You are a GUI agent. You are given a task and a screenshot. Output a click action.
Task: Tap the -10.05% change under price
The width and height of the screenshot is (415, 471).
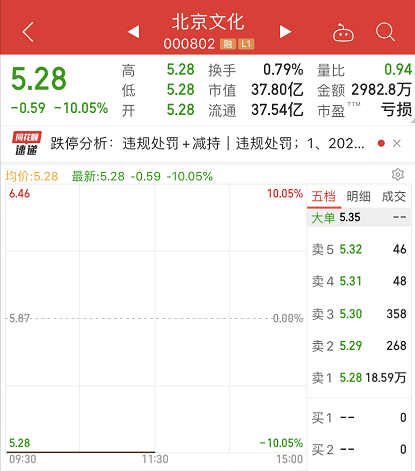pyautogui.click(x=81, y=108)
